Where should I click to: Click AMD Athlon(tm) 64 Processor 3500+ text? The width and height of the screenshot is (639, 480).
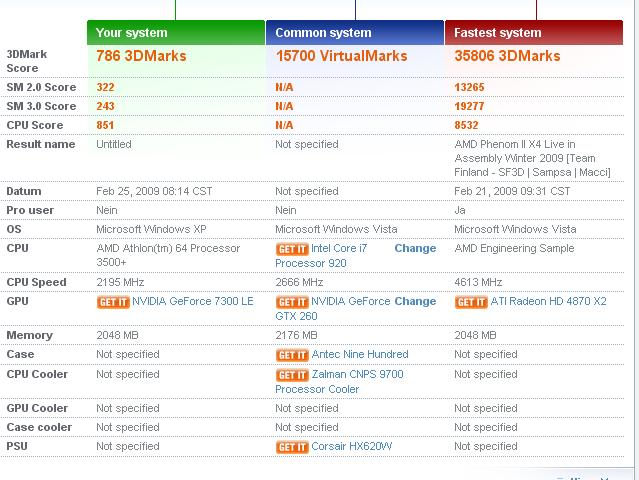tap(168, 255)
